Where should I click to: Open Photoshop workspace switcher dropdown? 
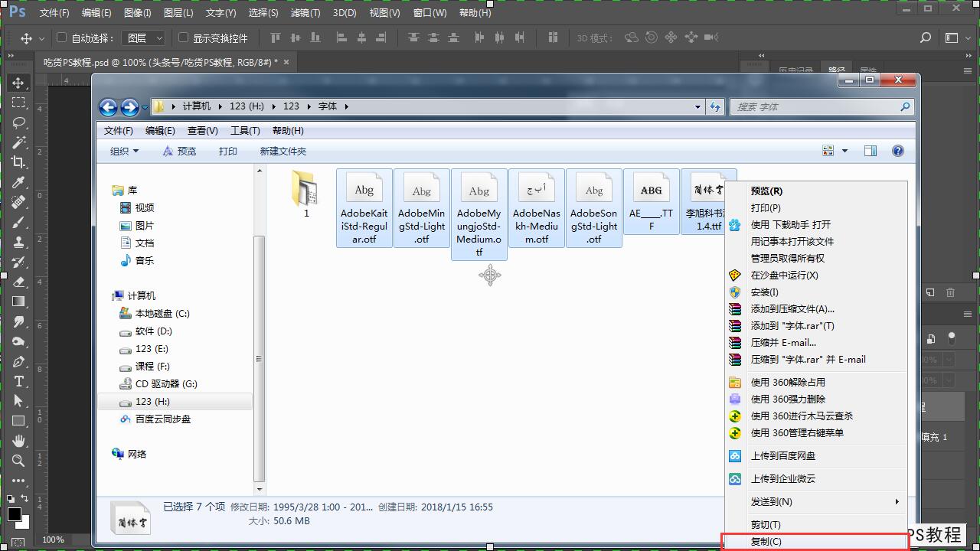coord(955,37)
